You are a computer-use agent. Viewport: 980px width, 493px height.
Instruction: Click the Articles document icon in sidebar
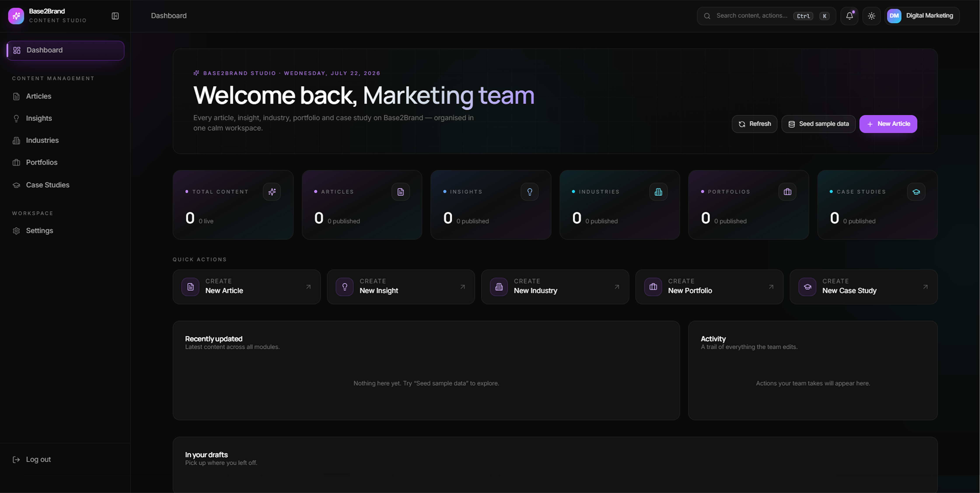(16, 96)
